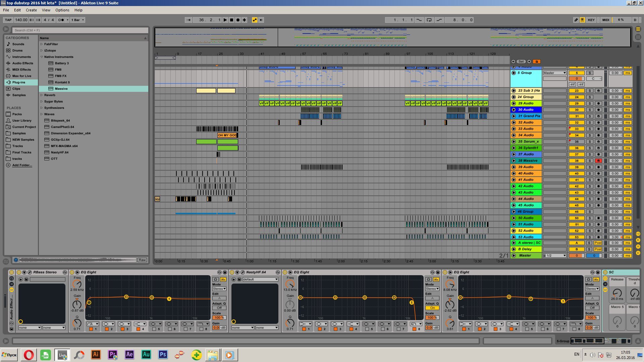Unfold the 24 Group track

(x=514, y=97)
